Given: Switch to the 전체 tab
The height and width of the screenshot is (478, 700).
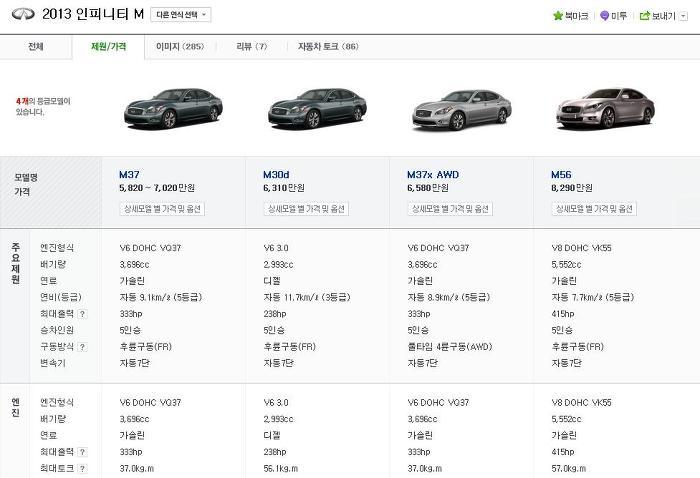Looking at the screenshot, I should point(36,46).
